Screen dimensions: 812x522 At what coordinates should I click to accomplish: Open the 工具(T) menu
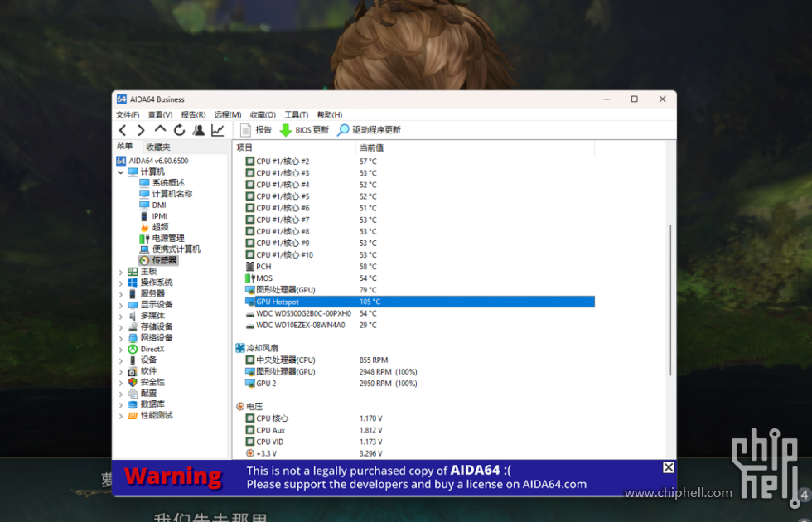(297, 114)
